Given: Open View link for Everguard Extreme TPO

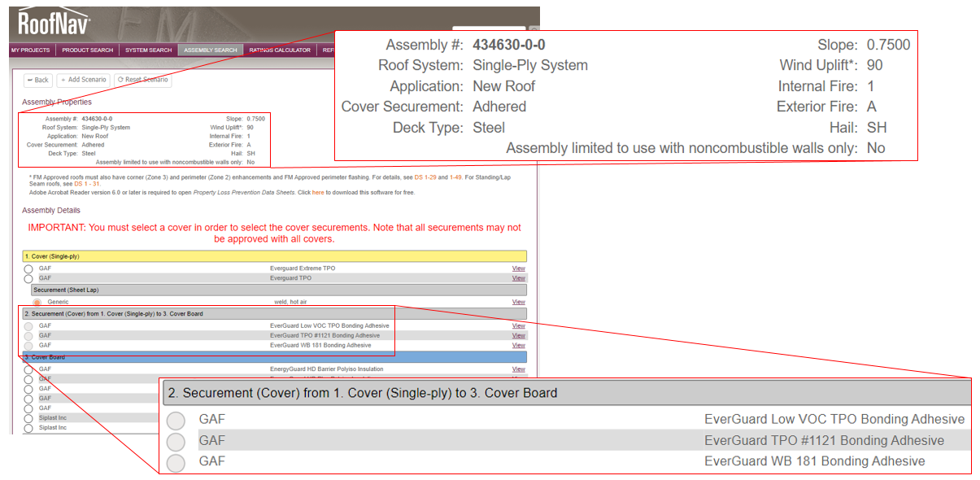Looking at the screenshot, I should pos(518,268).
